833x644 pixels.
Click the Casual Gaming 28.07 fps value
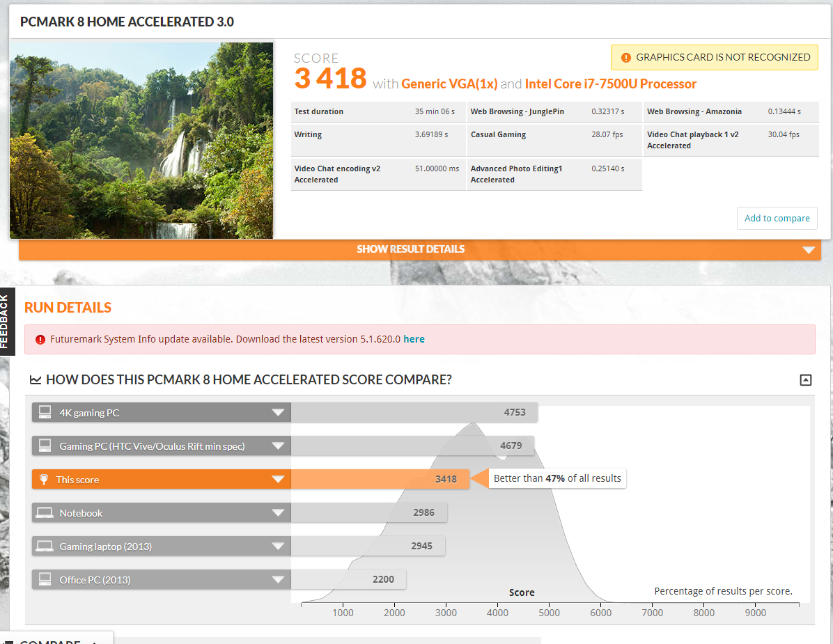[607, 134]
